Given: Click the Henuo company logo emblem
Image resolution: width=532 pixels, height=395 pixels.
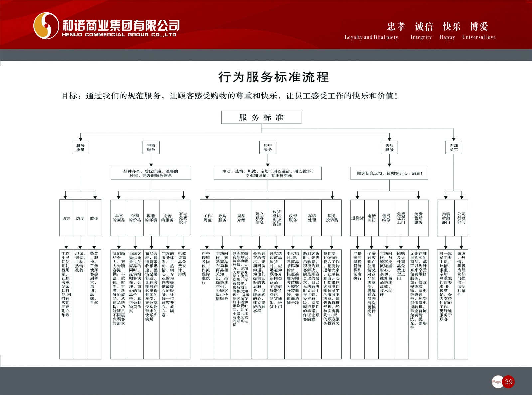Looking at the screenshot, I should click(x=46, y=26).
